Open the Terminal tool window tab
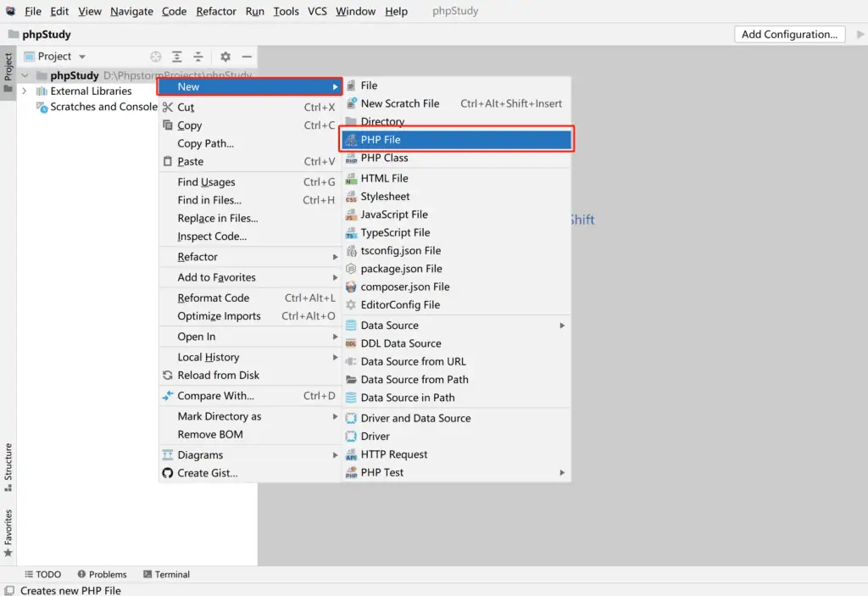 [166, 575]
